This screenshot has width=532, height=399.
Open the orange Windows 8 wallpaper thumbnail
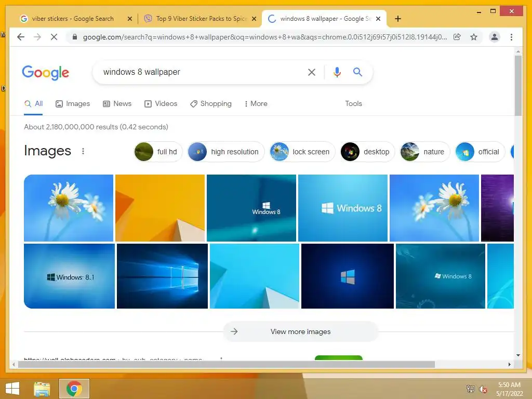160,208
